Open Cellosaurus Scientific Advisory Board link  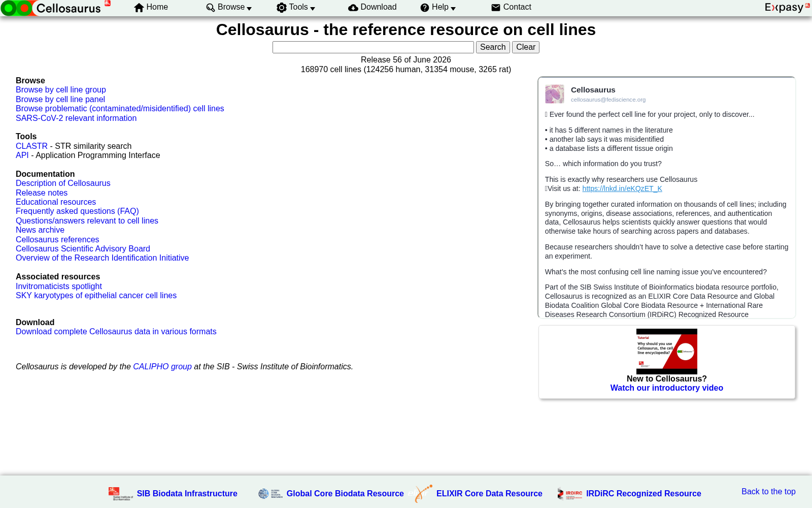83,249
